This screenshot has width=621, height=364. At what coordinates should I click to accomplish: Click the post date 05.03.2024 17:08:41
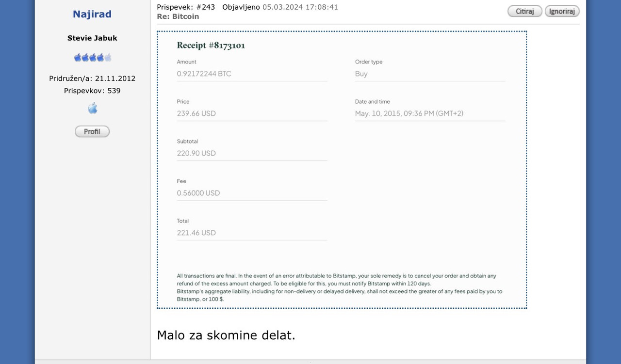(300, 7)
